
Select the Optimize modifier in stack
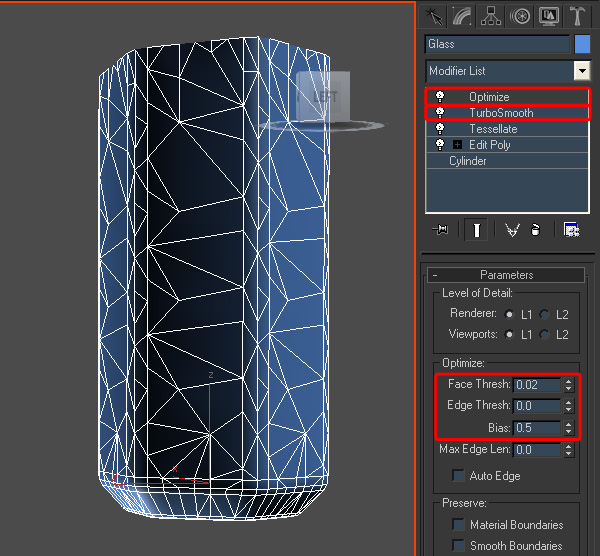[507, 97]
